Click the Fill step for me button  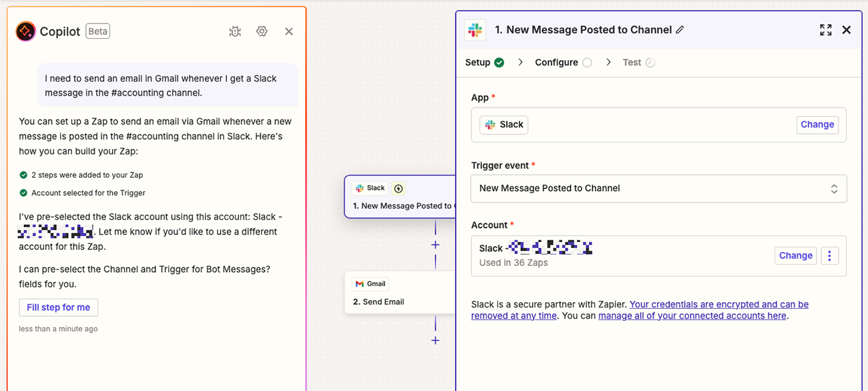(x=59, y=307)
